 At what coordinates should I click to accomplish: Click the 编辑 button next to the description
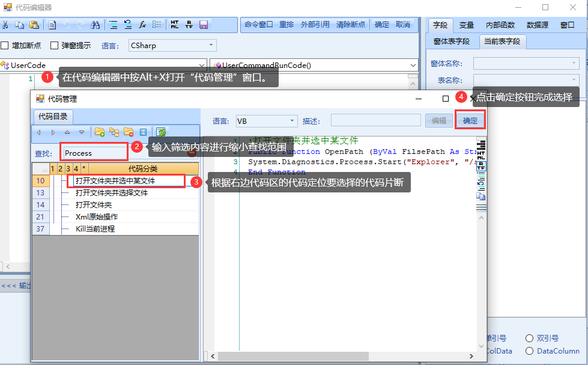(439, 121)
